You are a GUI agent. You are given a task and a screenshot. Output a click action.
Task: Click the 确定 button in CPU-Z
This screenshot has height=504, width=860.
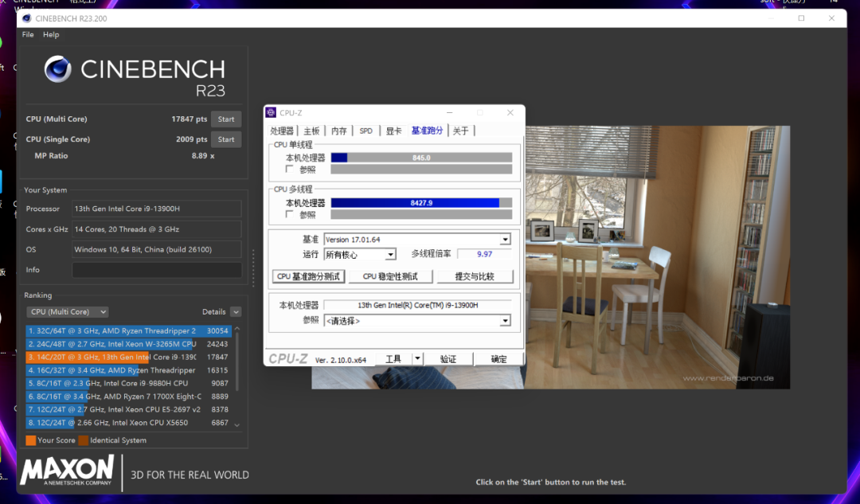(498, 358)
